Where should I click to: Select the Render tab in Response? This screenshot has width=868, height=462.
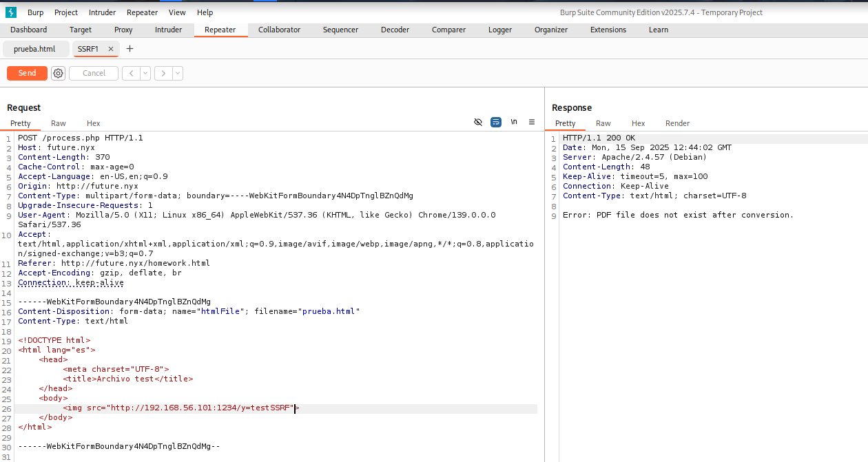(677, 123)
